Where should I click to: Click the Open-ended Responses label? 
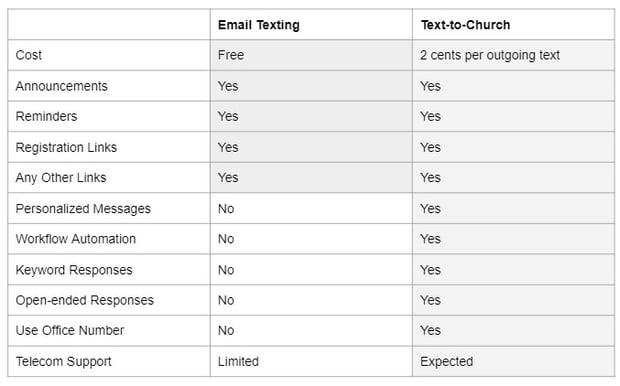(85, 300)
